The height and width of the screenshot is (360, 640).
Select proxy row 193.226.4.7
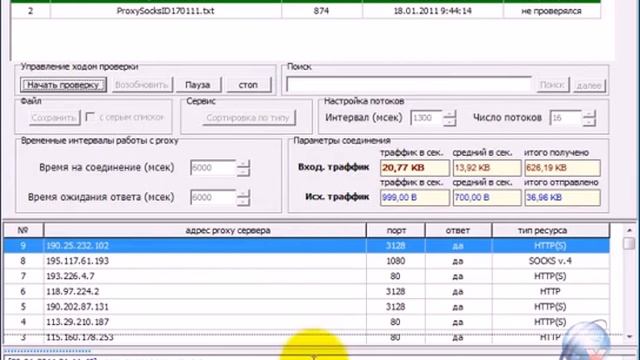(x=307, y=276)
